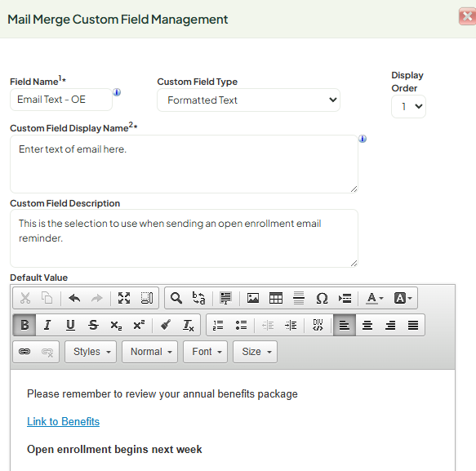Click the Decrease Indent icon

coord(268,325)
